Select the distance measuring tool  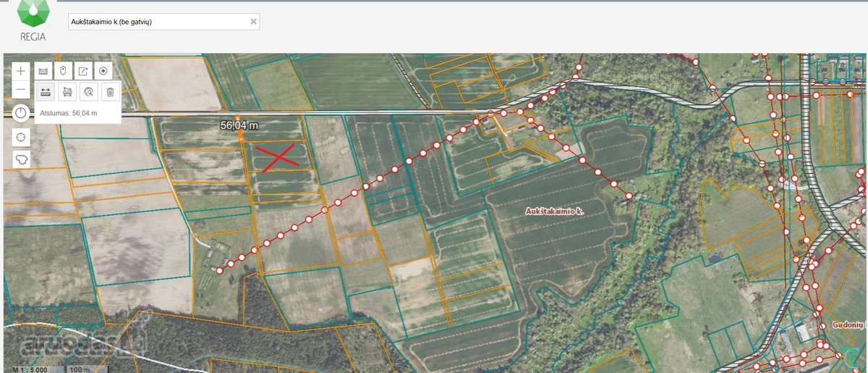point(45,91)
